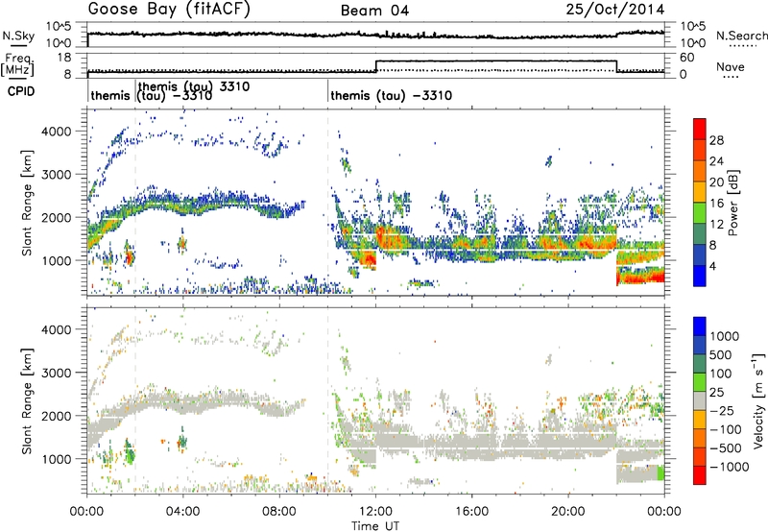Click the 'themis (tau) 3310' CPID label

coord(194,86)
